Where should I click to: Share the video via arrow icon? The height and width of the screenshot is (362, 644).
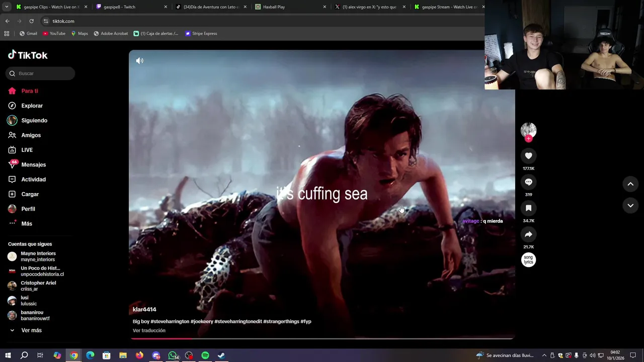528,234
